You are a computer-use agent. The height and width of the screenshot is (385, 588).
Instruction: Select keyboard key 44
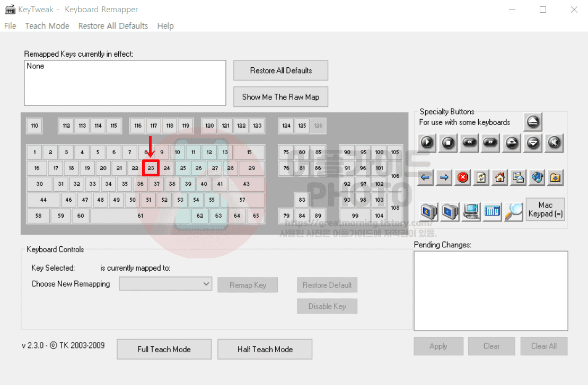pos(43,200)
